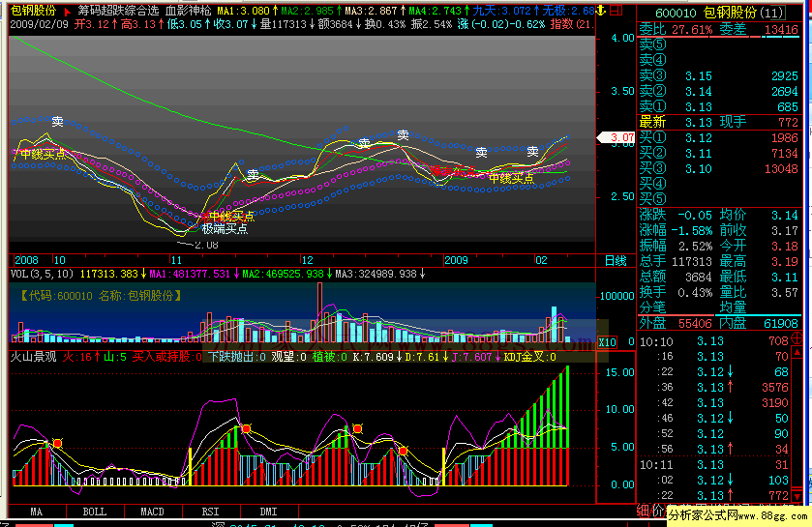The width and height of the screenshot is (812, 527).
Task: Click the 卖 marker at chart's far left
Action: click(x=57, y=121)
